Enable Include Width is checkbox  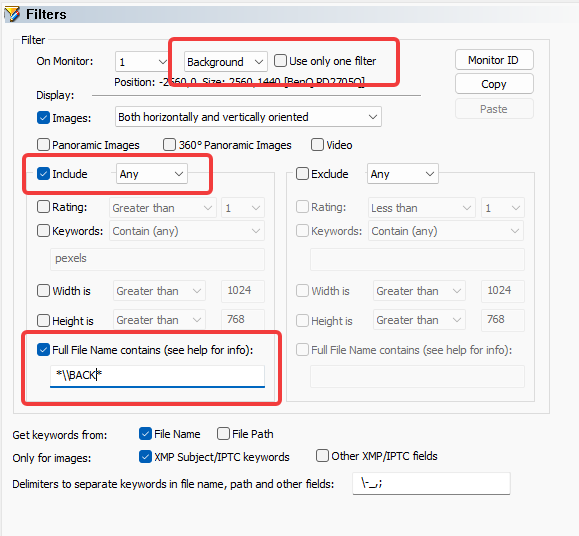(x=43, y=291)
